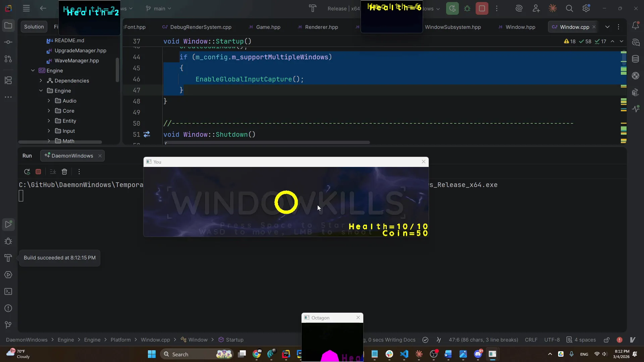Open Search Everywhere magnifier icon
The height and width of the screenshot is (362, 644).
click(x=569, y=8)
